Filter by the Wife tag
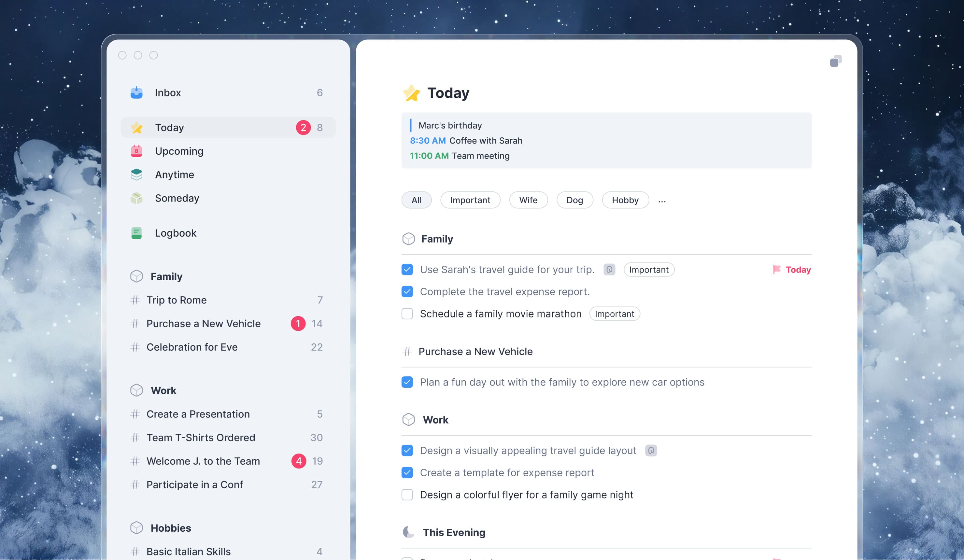This screenshot has height=560, width=964. [528, 200]
